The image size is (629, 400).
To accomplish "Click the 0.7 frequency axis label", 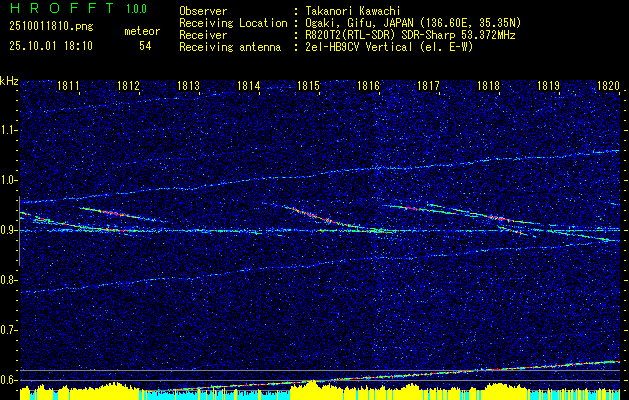I will coord(9,330).
